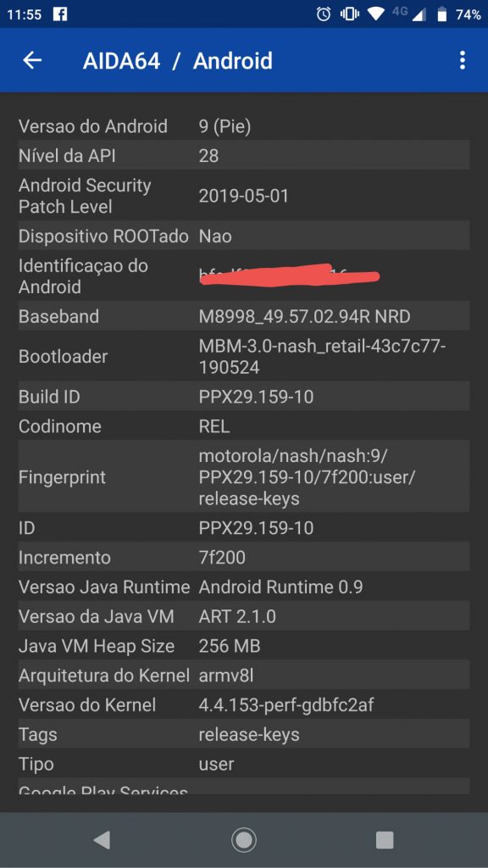Tap the Android home circle button
Viewport: 488px width, 868px height.
(243, 840)
